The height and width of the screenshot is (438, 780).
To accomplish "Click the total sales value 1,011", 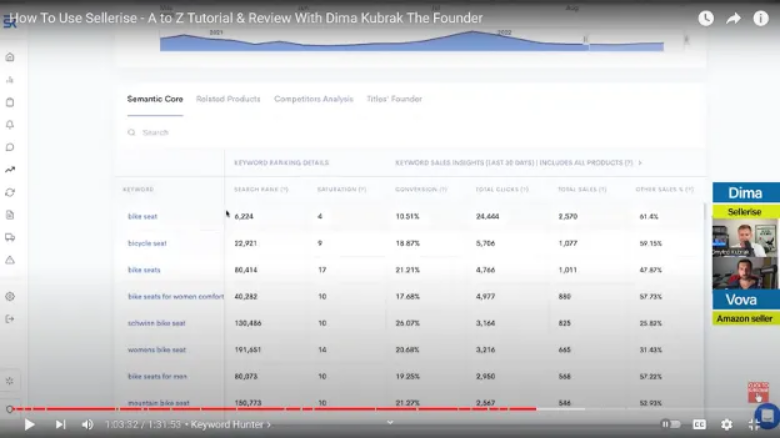I will click(x=568, y=270).
